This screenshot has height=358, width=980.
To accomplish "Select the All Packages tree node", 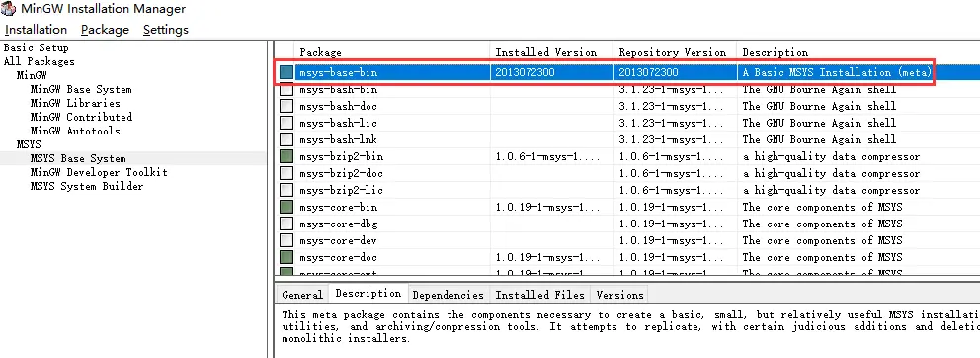I will (39, 61).
